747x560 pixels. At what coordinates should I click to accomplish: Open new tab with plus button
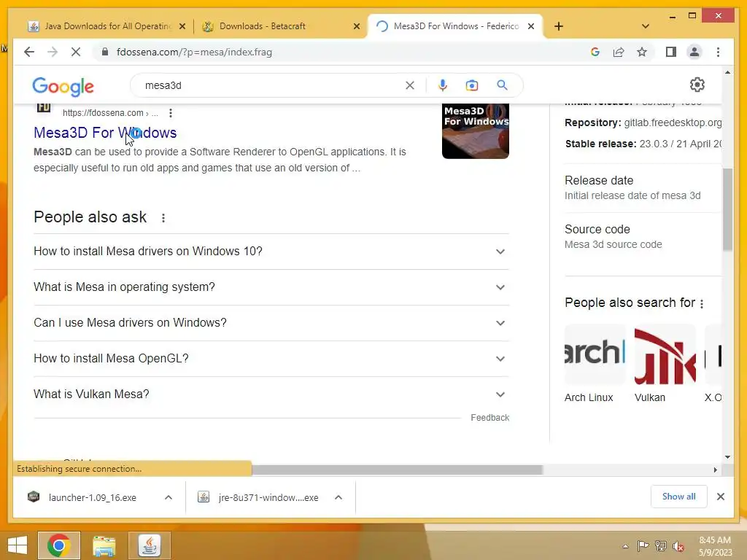tap(559, 26)
